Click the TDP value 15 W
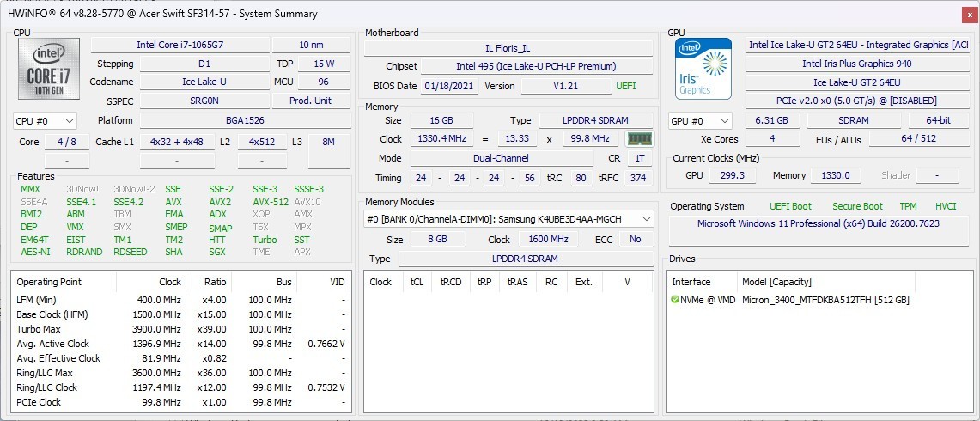Screen dimensions: 980x421 click(x=324, y=64)
